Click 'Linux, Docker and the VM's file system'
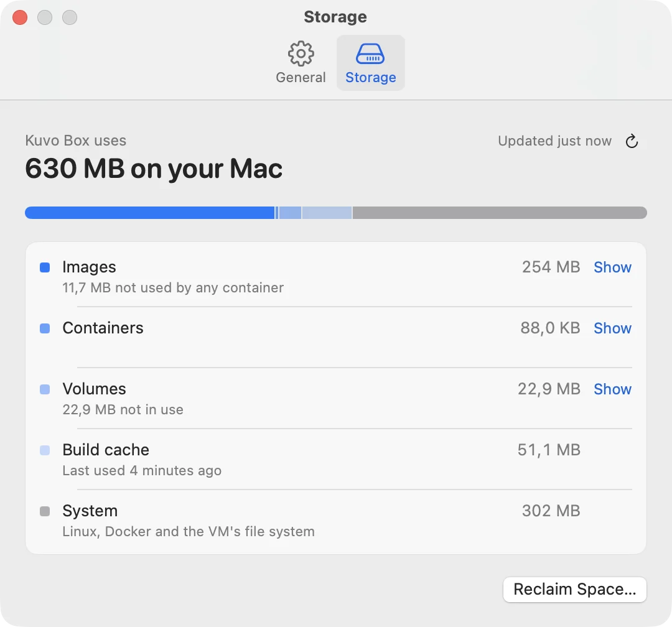 coord(189,531)
